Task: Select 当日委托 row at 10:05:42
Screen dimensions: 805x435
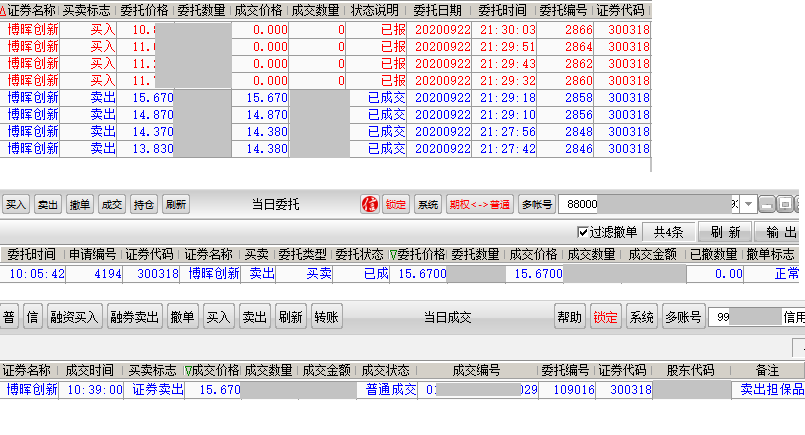Action: click(400, 274)
